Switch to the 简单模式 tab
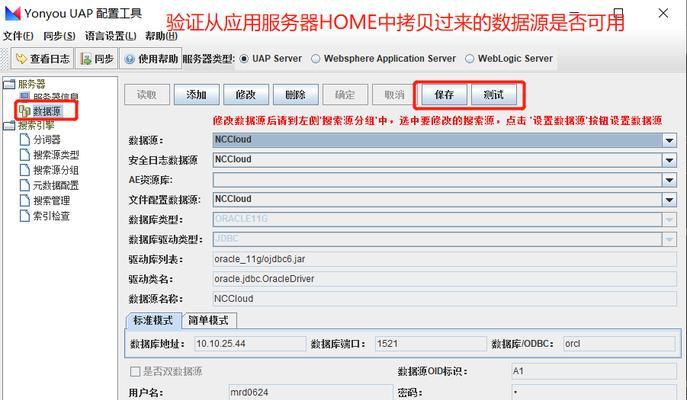Image resolution: width=687 pixels, height=400 pixels. (x=209, y=320)
